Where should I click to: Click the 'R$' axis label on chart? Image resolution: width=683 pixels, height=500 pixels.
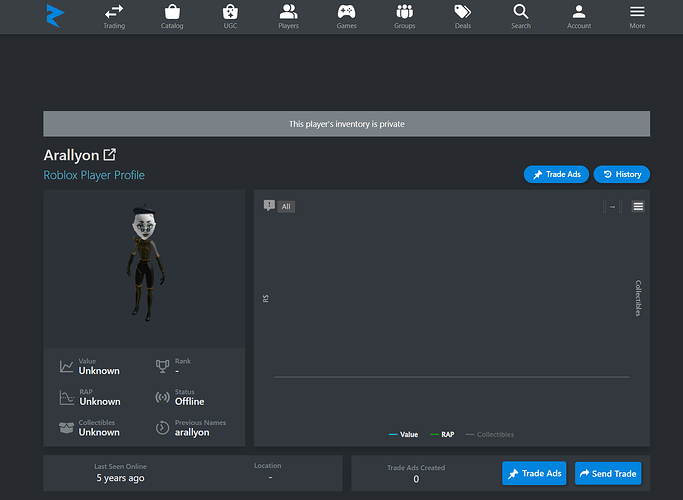[266, 298]
